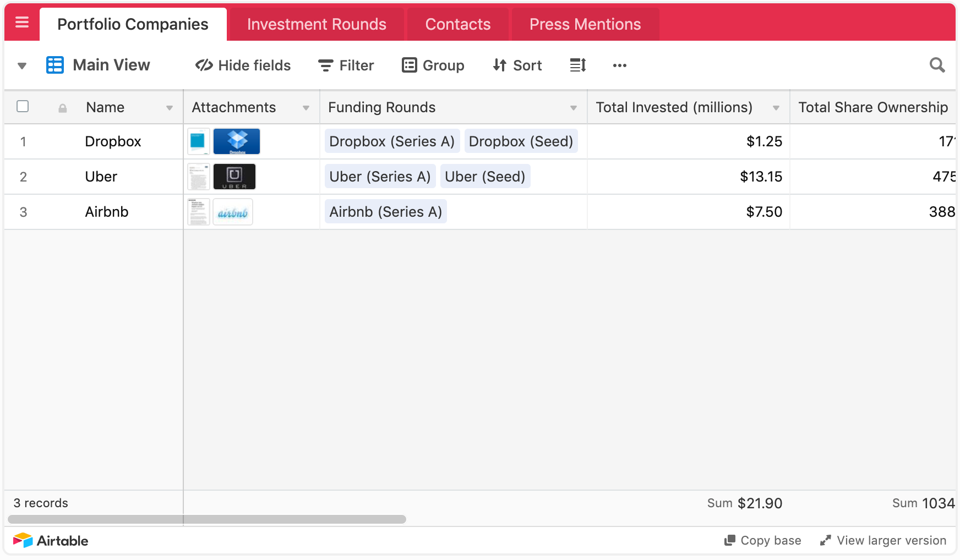Click the search magnifier icon
Screen dimensions: 960x560
(937, 65)
